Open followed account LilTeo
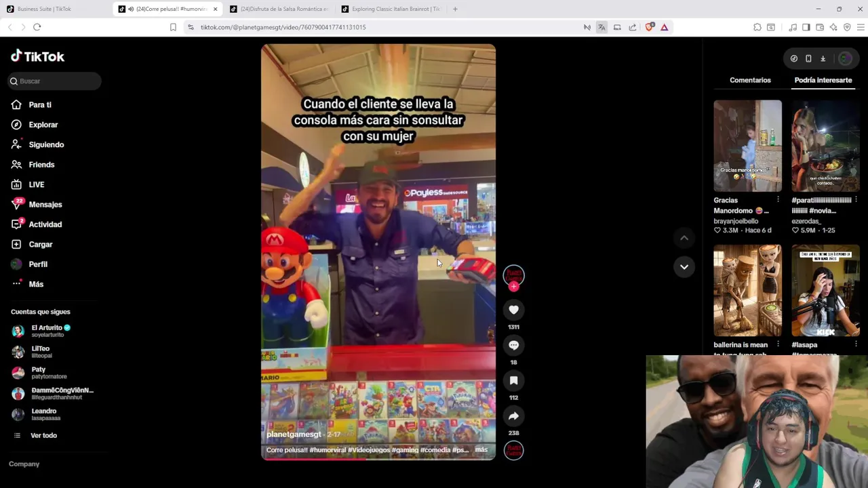Viewport: 868px width, 488px height. pyautogui.click(x=32, y=352)
